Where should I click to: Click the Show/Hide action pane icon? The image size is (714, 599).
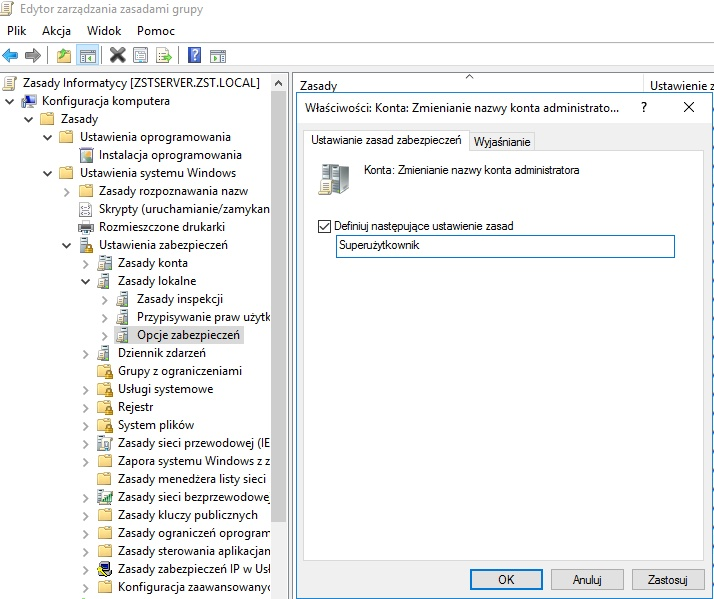click(x=217, y=55)
